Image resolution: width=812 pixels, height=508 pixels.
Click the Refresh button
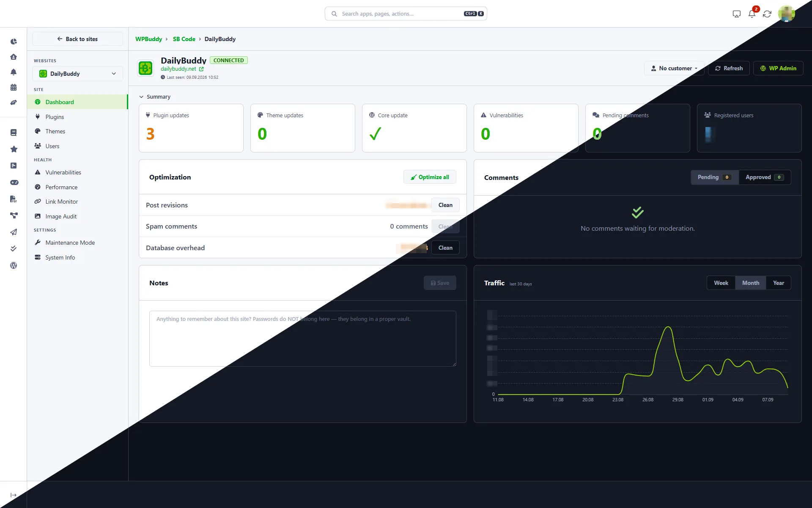tap(729, 68)
